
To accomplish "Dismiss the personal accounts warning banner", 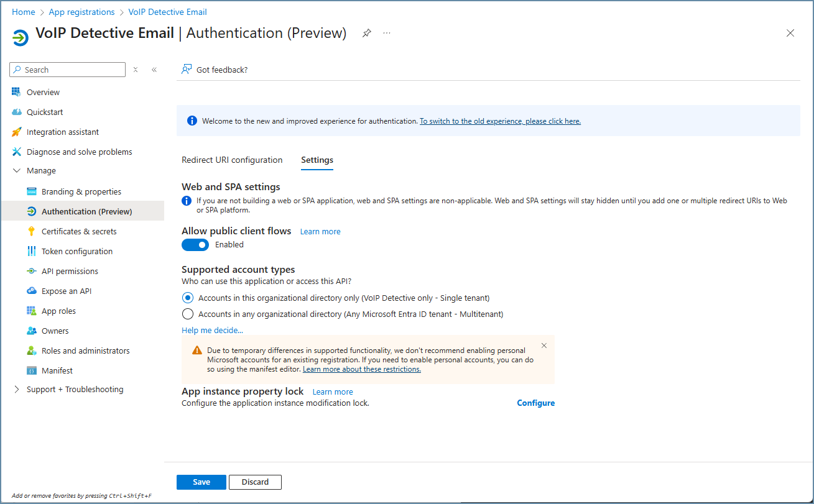I will point(544,346).
